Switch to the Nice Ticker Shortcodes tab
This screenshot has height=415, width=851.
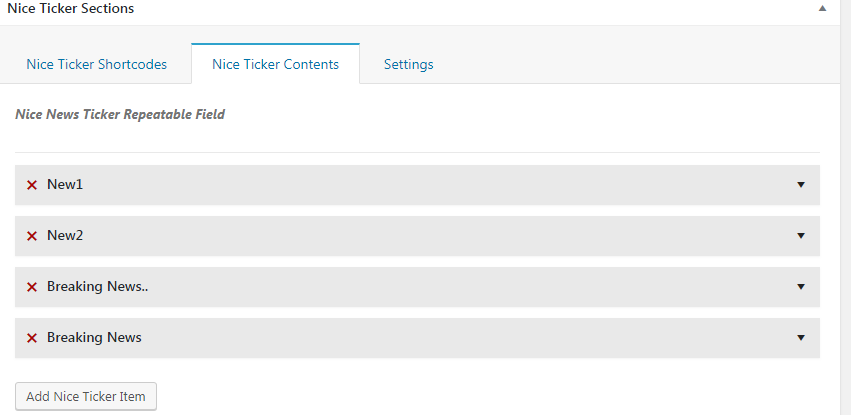(x=97, y=64)
